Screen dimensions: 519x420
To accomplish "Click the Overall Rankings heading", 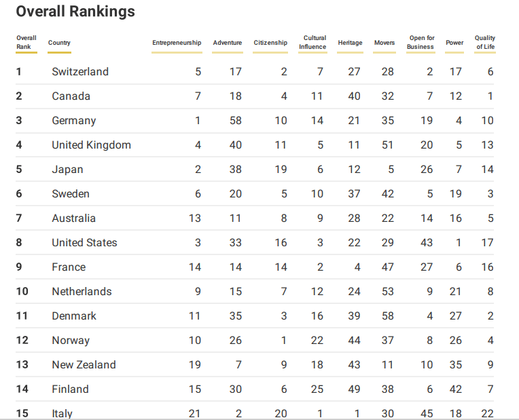I will pyautogui.click(x=75, y=12).
